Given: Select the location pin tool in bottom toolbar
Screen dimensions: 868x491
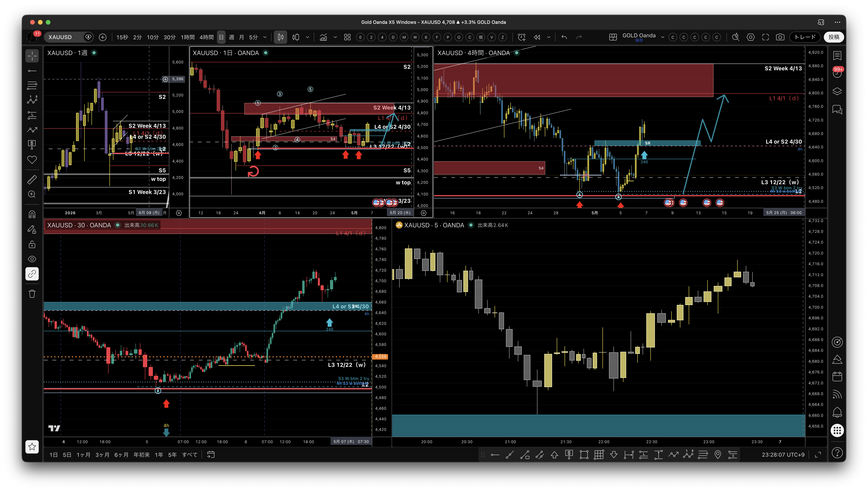Looking at the screenshot, I should pyautogui.click(x=718, y=455).
